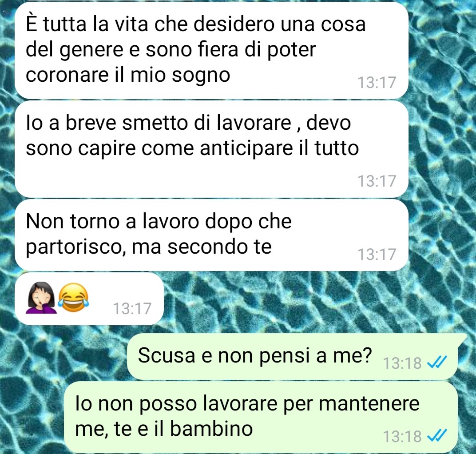Viewport: 476px width, 454px height.
Task: Tap the words 'me, te e il bambino'
Action: click(163, 429)
